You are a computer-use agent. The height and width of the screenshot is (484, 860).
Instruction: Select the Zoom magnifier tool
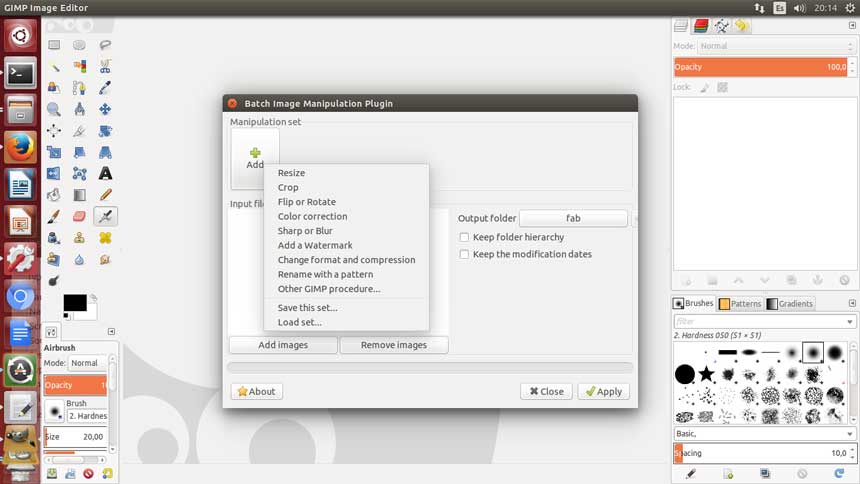[54, 109]
